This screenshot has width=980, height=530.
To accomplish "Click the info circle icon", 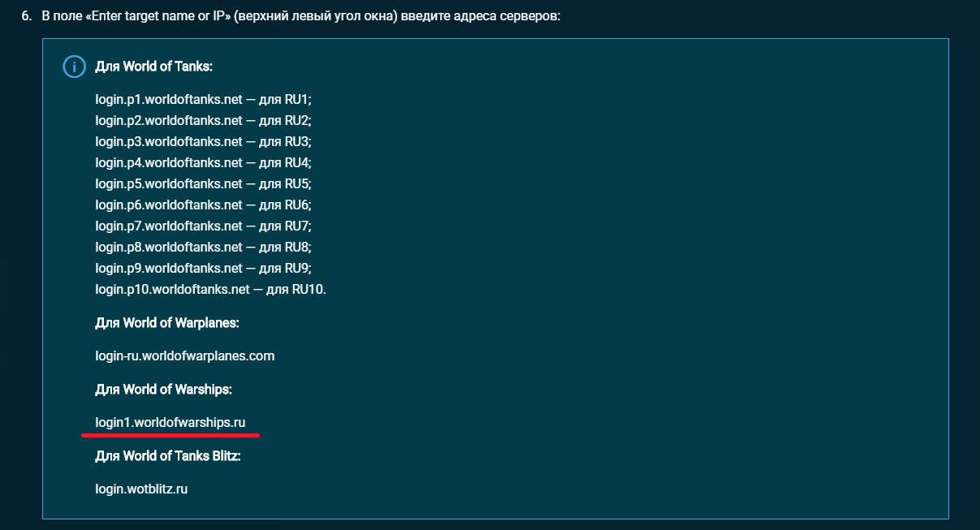I will click(x=74, y=67).
